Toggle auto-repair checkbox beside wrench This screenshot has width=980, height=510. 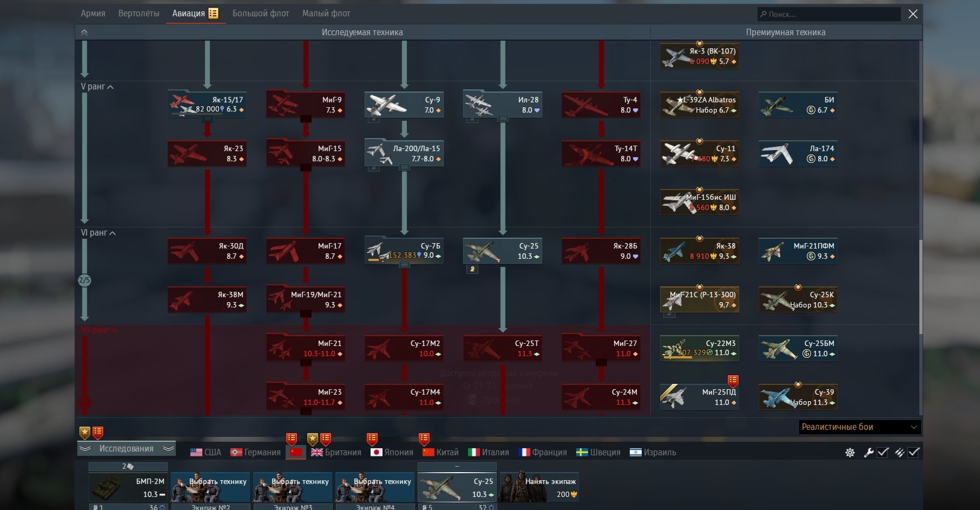coord(883,452)
